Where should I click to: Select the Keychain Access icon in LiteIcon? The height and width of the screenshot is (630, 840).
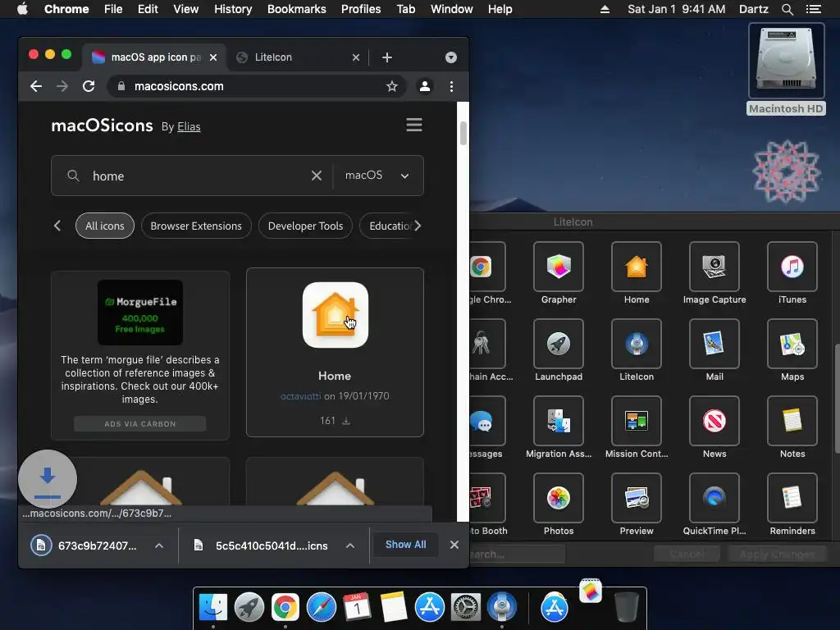(x=487, y=344)
